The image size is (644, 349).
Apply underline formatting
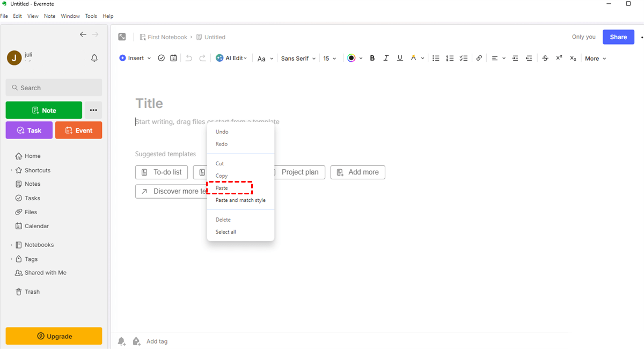(400, 58)
